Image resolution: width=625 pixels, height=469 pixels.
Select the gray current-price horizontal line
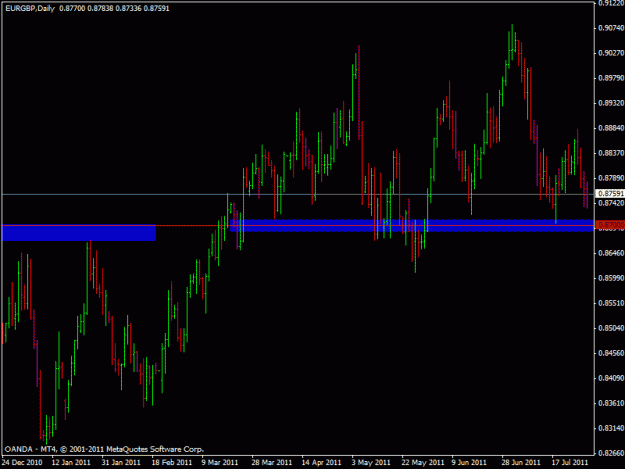(298, 194)
